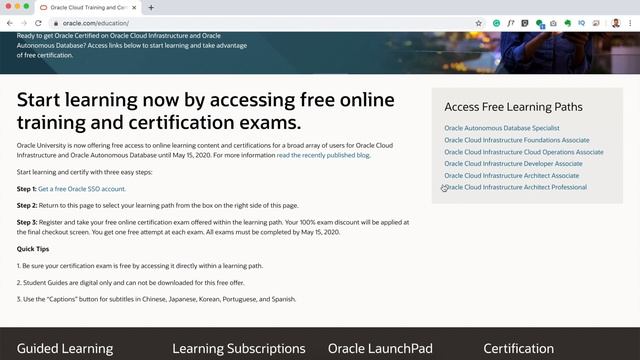
Task: Bookmark this page with the star icon
Action: [x=479, y=23]
